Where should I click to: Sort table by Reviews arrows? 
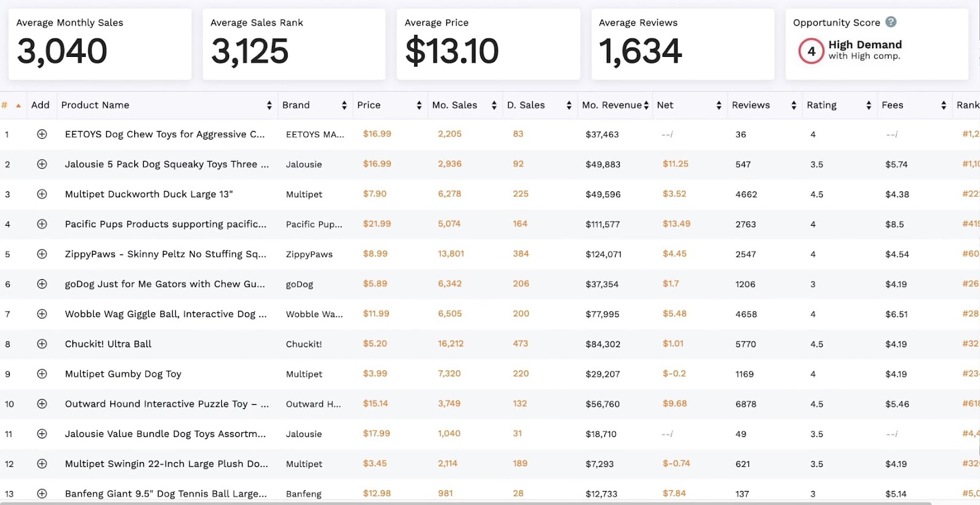pyautogui.click(x=794, y=105)
